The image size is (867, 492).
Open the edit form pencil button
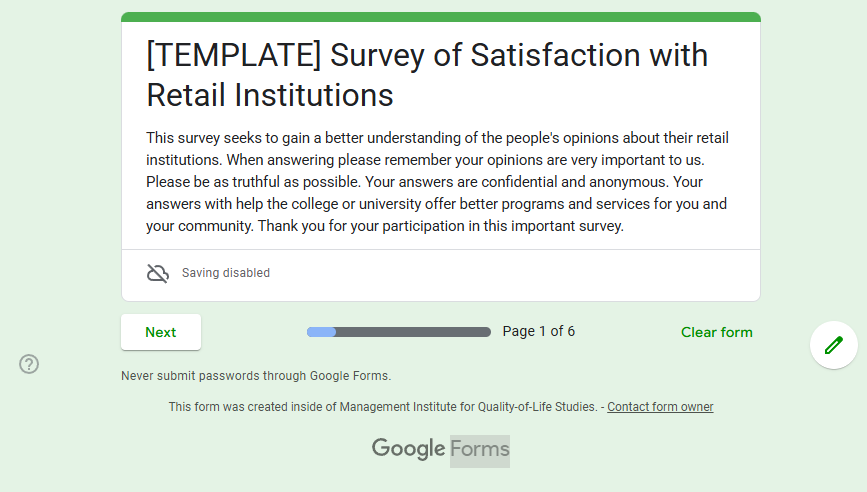click(833, 345)
